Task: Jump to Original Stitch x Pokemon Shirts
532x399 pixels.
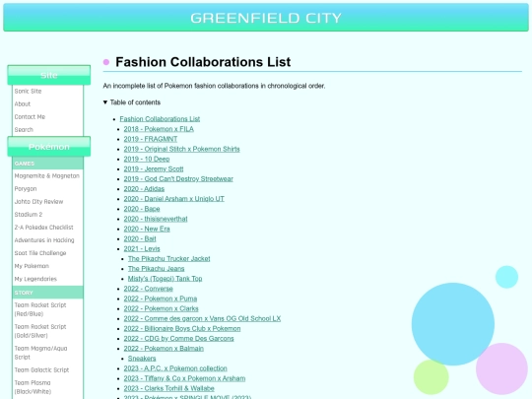Action: click(182, 149)
